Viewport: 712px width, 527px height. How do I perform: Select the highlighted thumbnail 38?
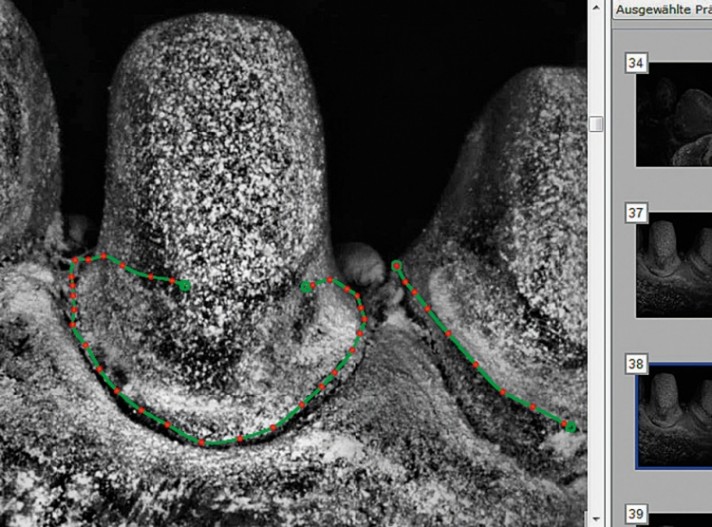coord(674,416)
